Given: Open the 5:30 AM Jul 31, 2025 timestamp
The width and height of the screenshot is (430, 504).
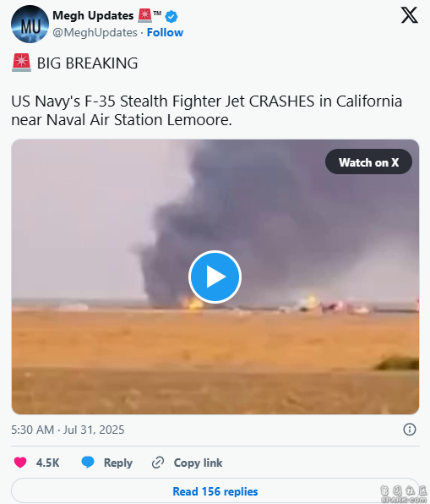Looking at the screenshot, I should click(x=68, y=430).
